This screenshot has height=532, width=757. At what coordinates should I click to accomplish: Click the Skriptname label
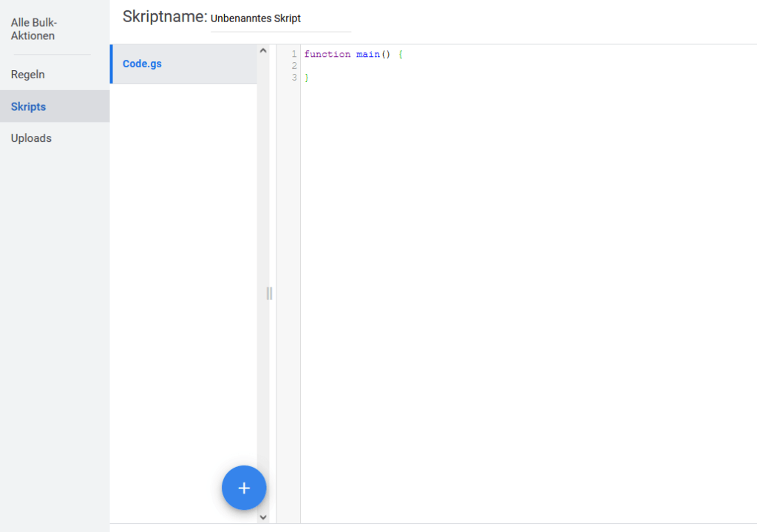pos(164,17)
